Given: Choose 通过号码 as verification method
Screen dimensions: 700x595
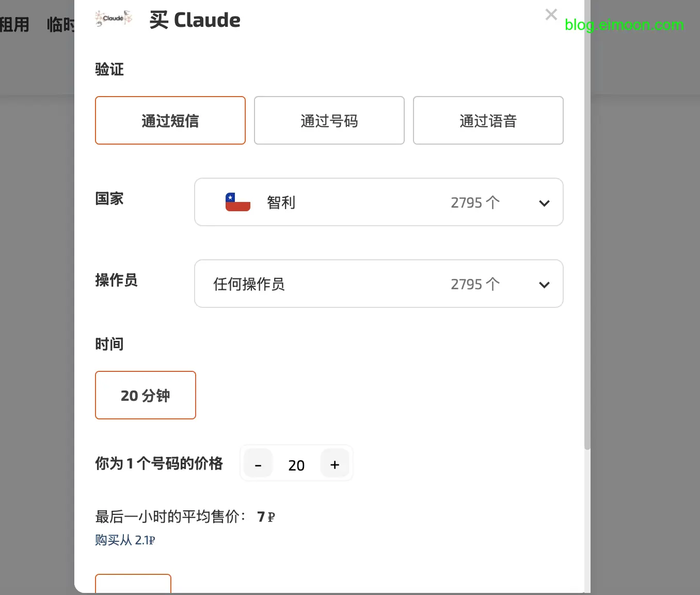Looking at the screenshot, I should 329,120.
